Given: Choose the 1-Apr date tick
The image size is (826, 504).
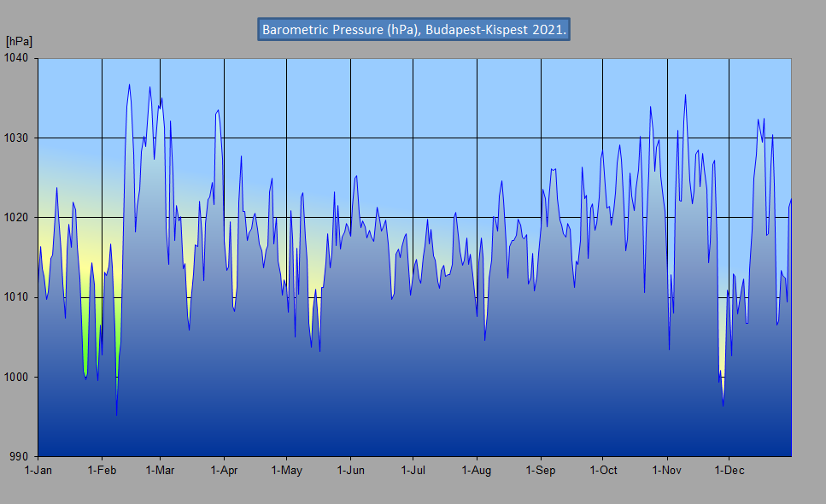Looking at the screenshot, I should pos(224,471).
